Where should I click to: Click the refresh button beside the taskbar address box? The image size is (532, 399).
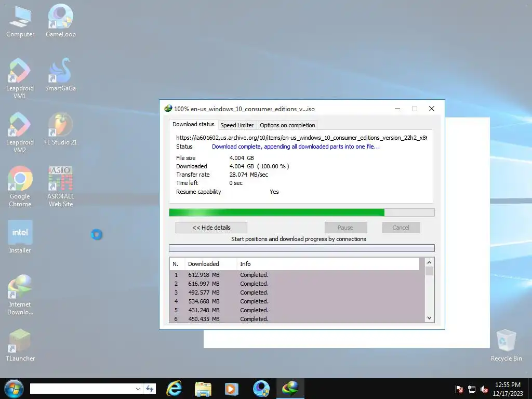pos(150,389)
